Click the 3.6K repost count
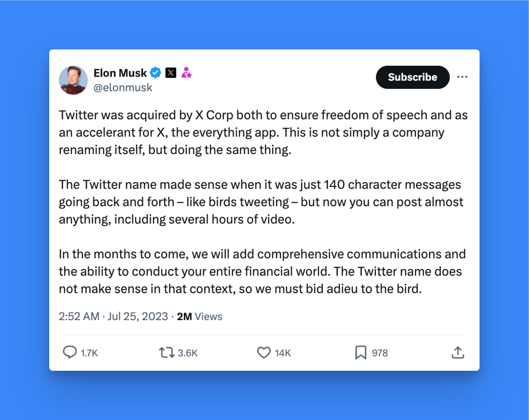Image resolution: width=529 pixels, height=420 pixels. coord(188,353)
